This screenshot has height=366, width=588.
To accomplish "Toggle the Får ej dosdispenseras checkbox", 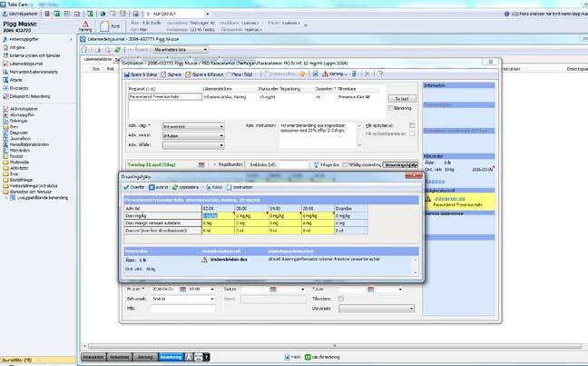I will tap(412, 134).
